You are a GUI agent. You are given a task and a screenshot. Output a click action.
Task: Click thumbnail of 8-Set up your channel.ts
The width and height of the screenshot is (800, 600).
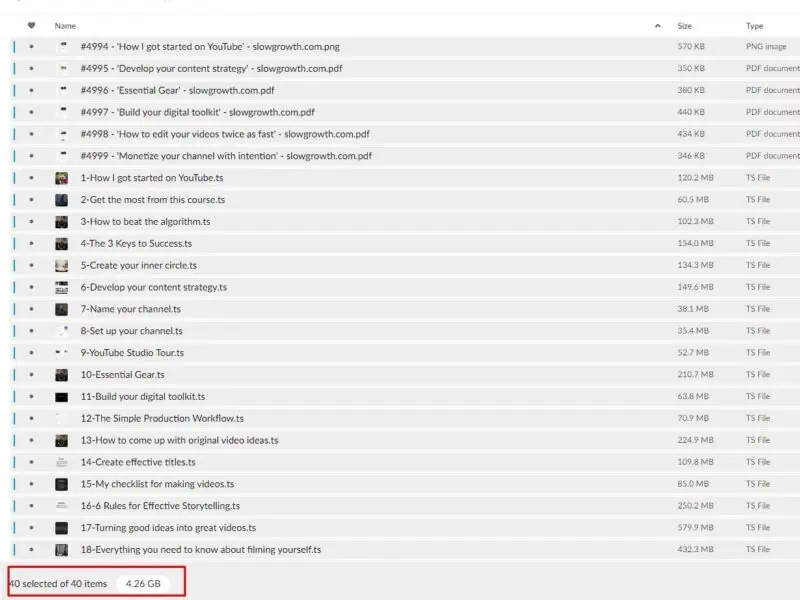point(62,331)
